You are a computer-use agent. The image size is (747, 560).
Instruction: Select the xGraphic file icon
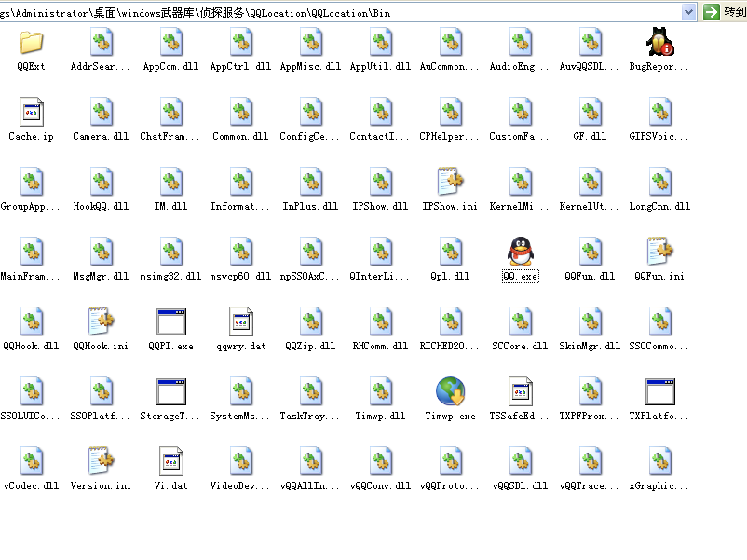(659, 461)
